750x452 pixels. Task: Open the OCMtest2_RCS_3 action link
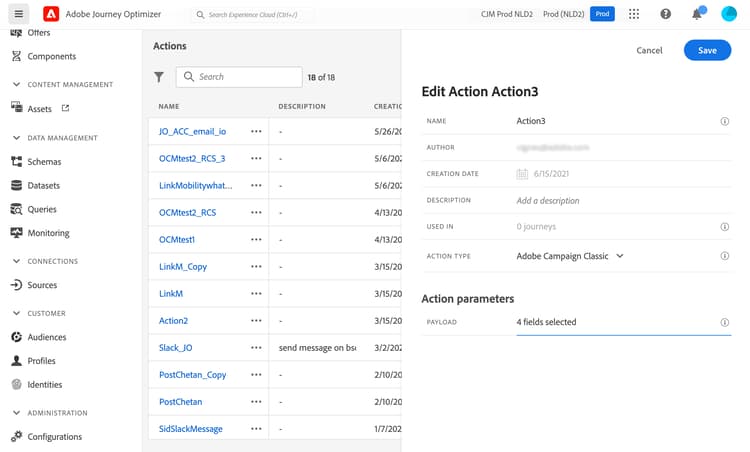pos(192,158)
